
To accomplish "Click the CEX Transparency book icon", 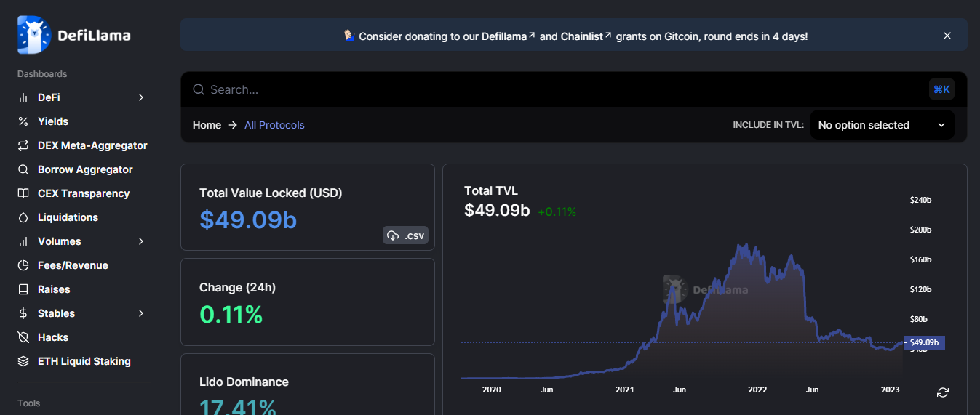I will (23, 193).
